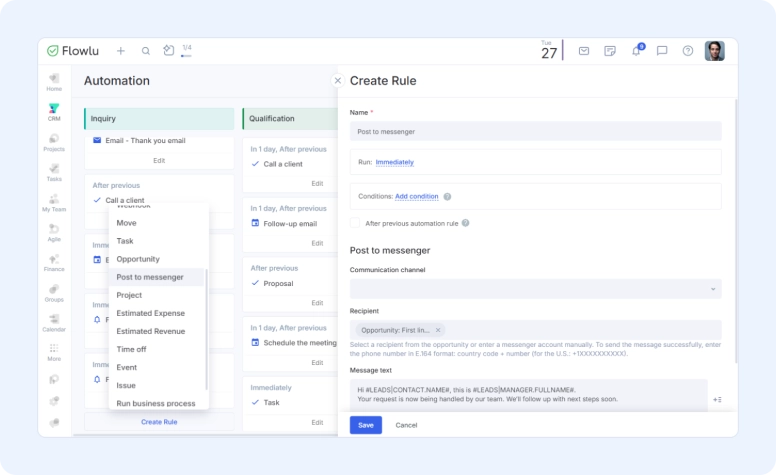776x475 pixels.
Task: Open Calendar in sidebar
Action: (x=54, y=323)
